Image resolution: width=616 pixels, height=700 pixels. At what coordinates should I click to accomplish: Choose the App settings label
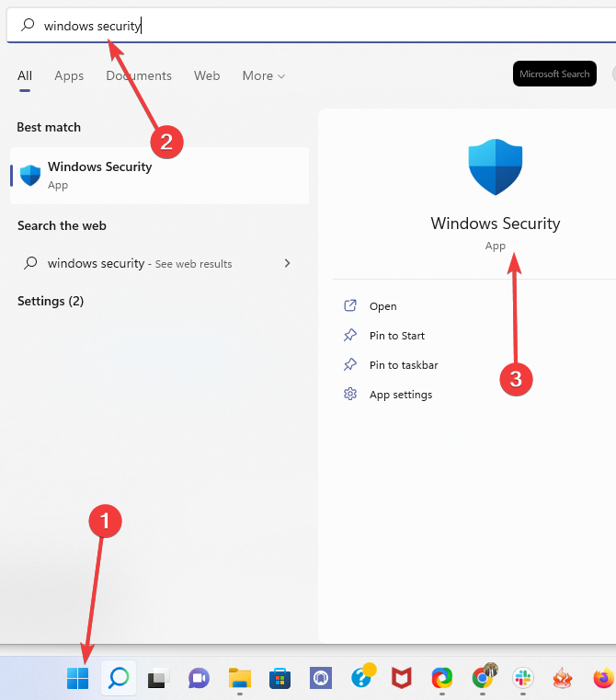[401, 395]
